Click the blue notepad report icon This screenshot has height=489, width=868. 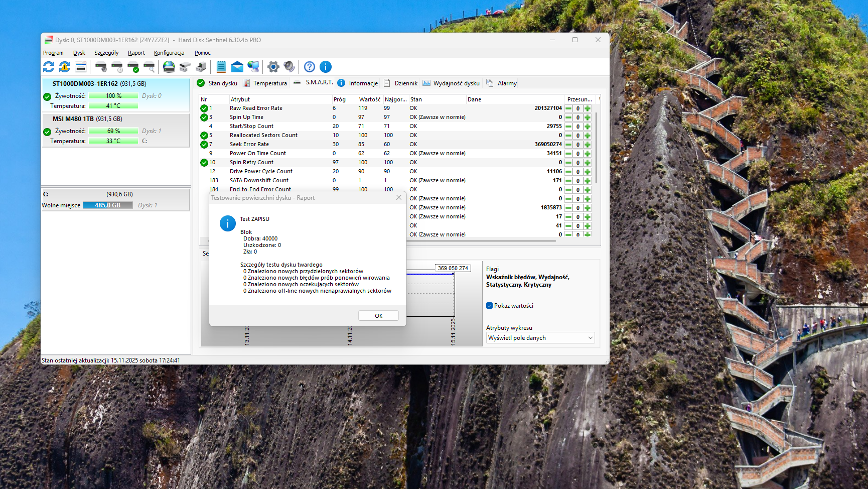[x=221, y=67]
